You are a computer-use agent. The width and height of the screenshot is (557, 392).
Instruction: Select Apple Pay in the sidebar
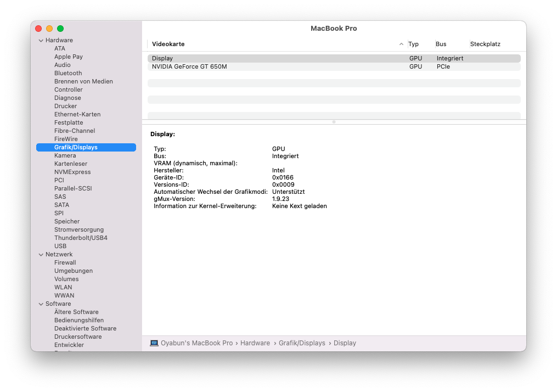[x=68, y=57]
